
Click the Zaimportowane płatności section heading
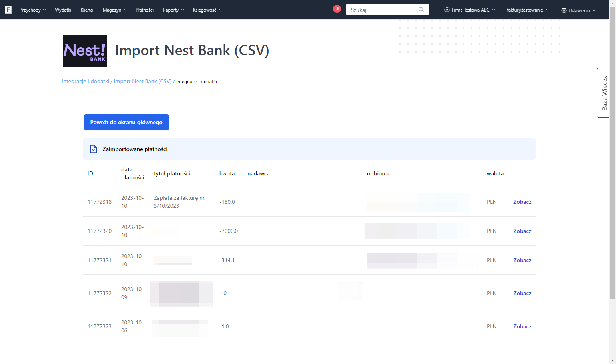coord(135,149)
